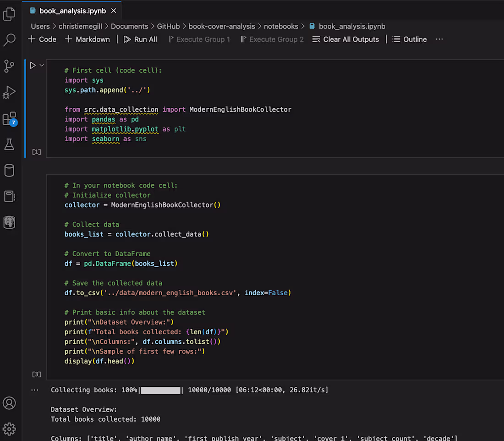Viewport: 504px width, 441px height.
Task: Click the Users breadcrumb
Action: tap(40, 27)
